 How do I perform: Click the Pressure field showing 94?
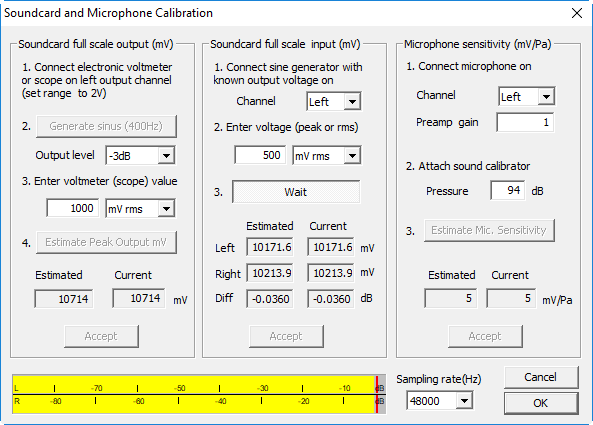tap(508, 190)
